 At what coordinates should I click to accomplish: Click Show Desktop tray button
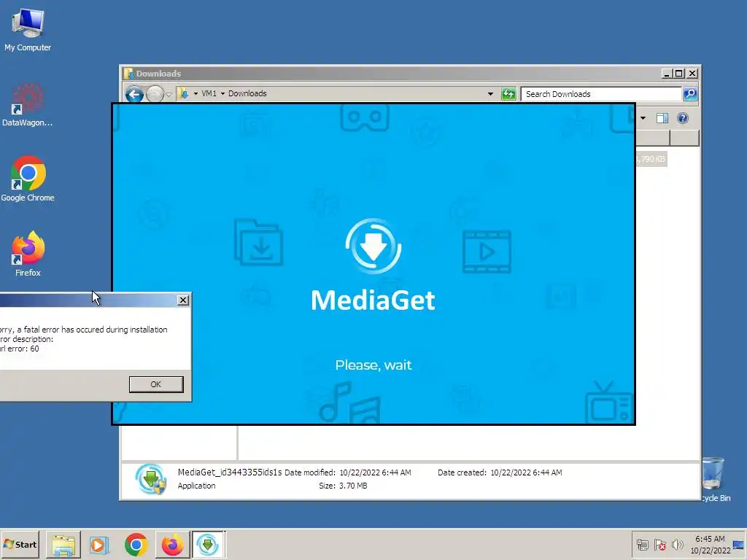739,544
